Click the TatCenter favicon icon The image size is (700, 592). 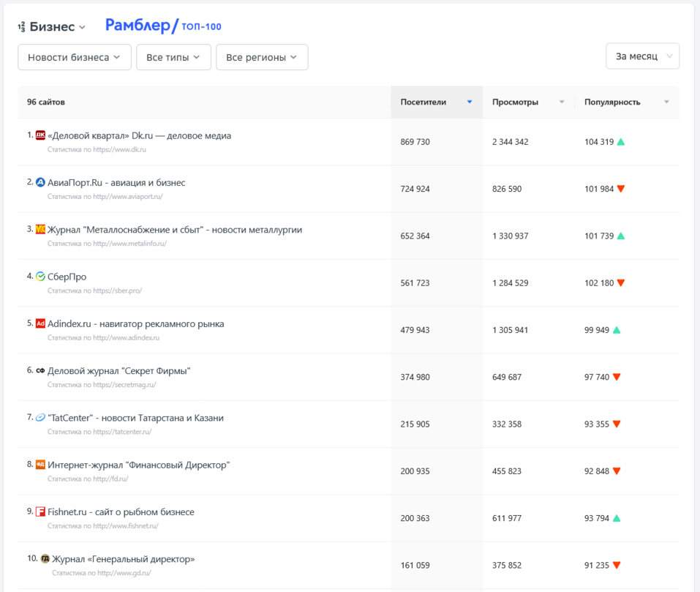pos(41,418)
